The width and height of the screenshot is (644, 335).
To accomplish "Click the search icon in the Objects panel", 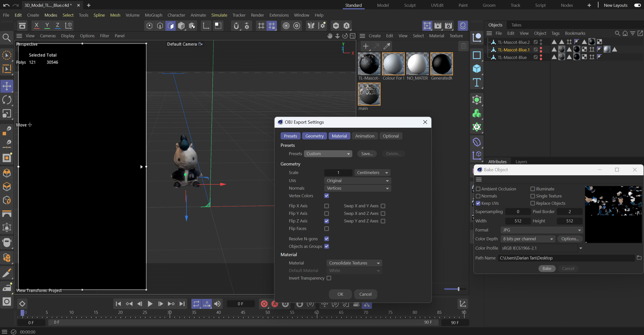I will 617,33.
